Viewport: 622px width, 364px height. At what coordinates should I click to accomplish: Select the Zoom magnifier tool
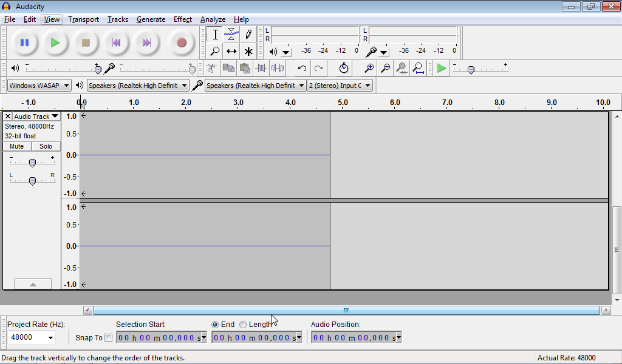click(x=215, y=51)
